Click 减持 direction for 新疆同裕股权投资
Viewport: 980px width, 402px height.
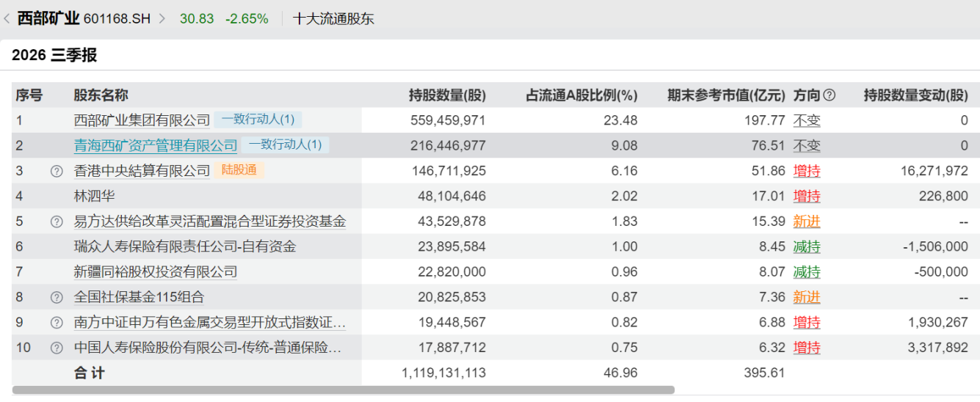click(x=807, y=272)
